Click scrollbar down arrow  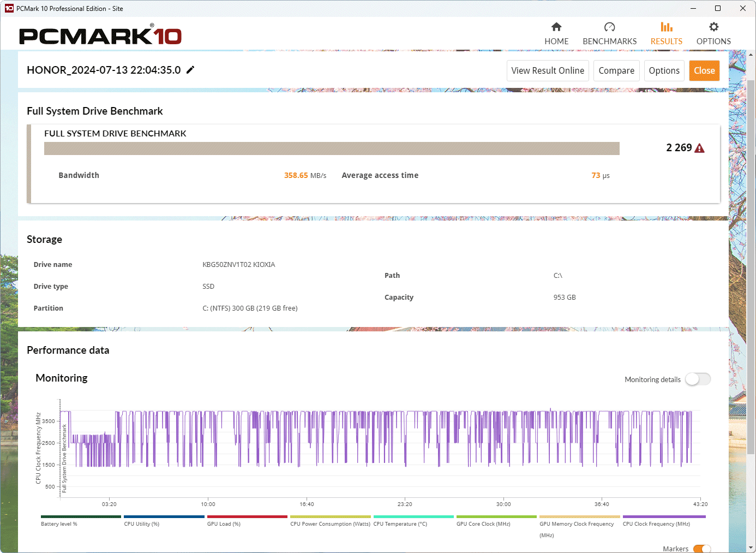(x=751, y=548)
